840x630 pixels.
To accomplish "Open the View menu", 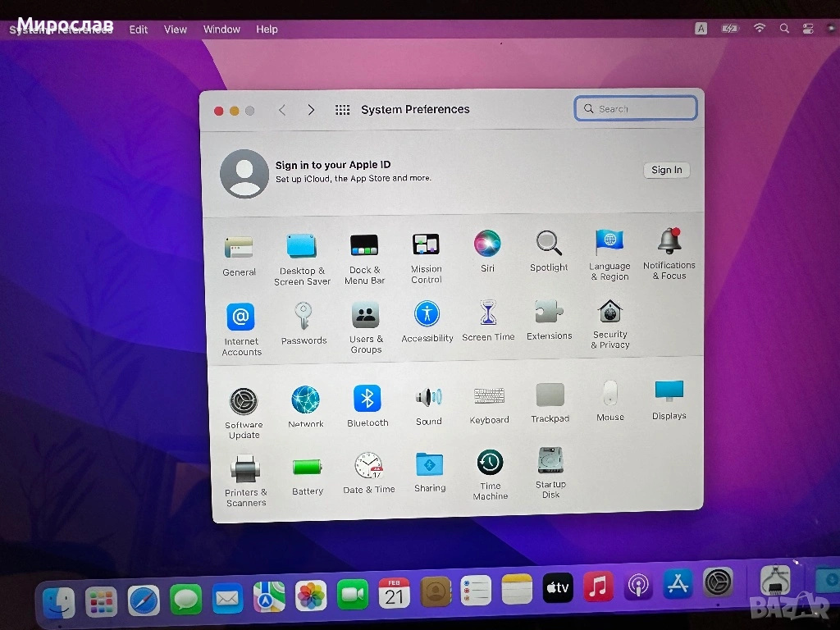I will (176, 30).
